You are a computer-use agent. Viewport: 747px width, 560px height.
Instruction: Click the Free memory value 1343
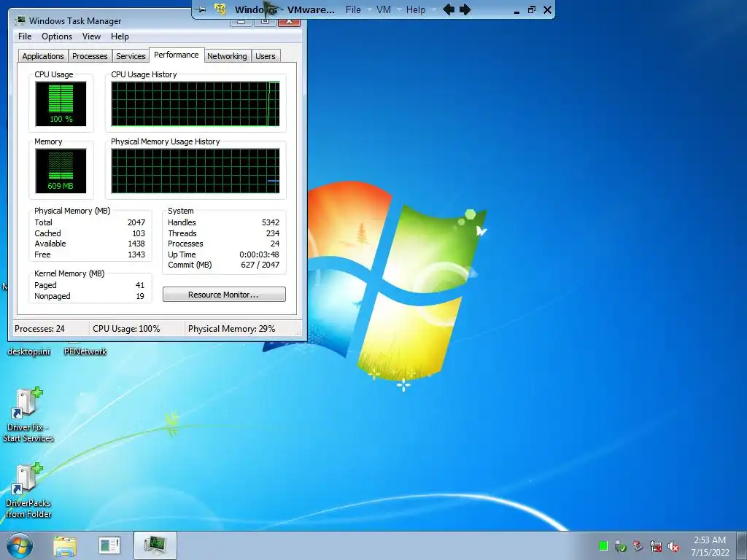click(136, 254)
